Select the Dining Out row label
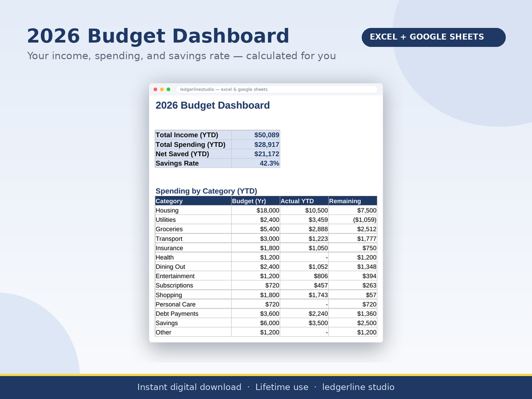Viewport: 532px width, 399px height. 193,266
